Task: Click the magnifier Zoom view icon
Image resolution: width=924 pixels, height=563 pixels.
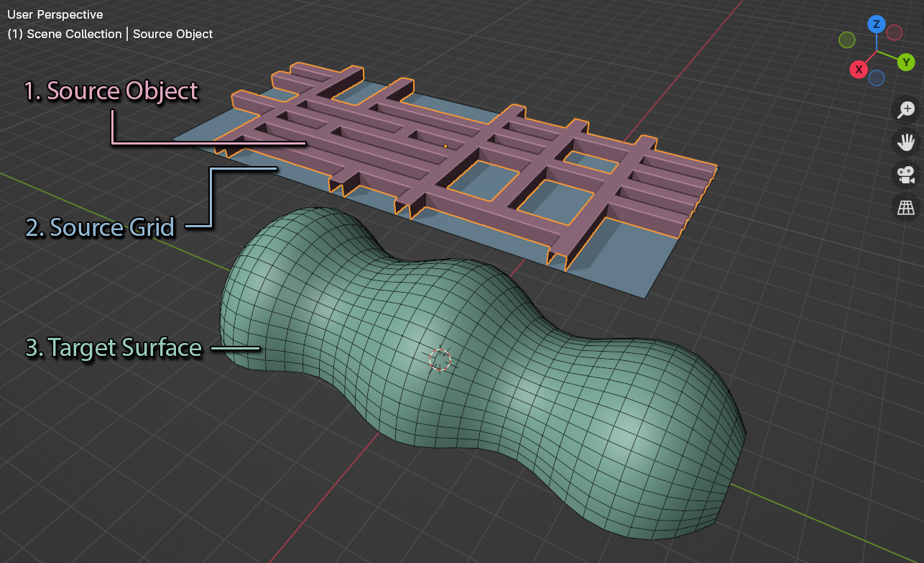Action: click(905, 109)
